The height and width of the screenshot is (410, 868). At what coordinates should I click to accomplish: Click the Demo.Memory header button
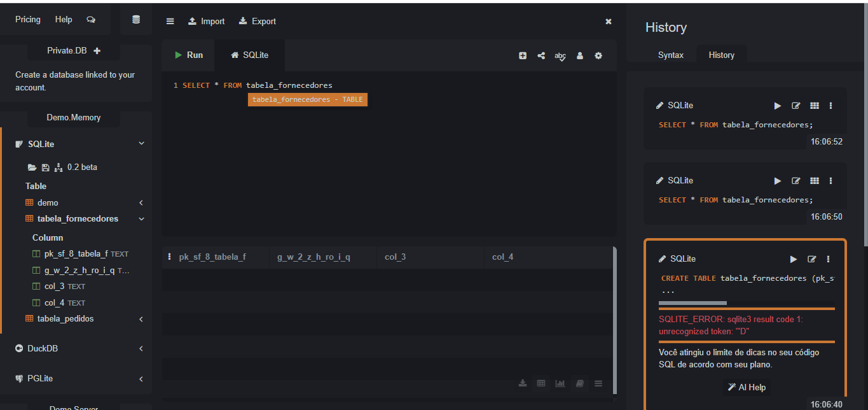tap(74, 118)
